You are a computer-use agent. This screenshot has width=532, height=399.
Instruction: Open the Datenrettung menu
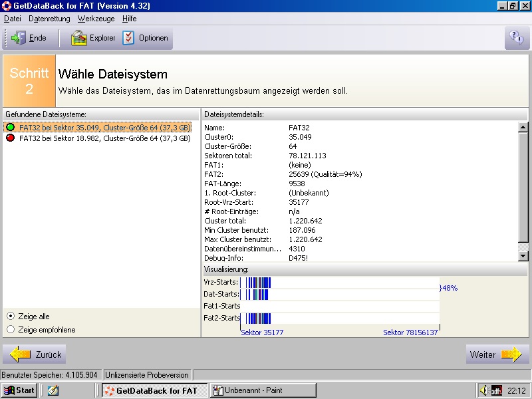coord(49,19)
